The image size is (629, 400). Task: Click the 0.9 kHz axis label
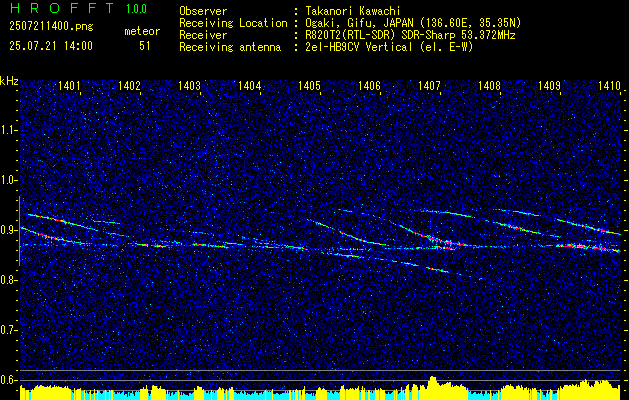pyautogui.click(x=8, y=230)
